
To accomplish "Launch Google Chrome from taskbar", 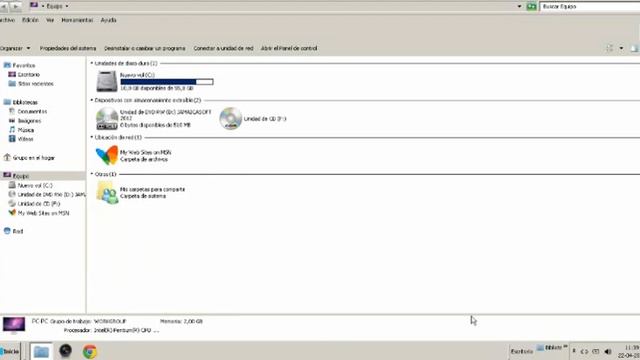I will [90, 351].
